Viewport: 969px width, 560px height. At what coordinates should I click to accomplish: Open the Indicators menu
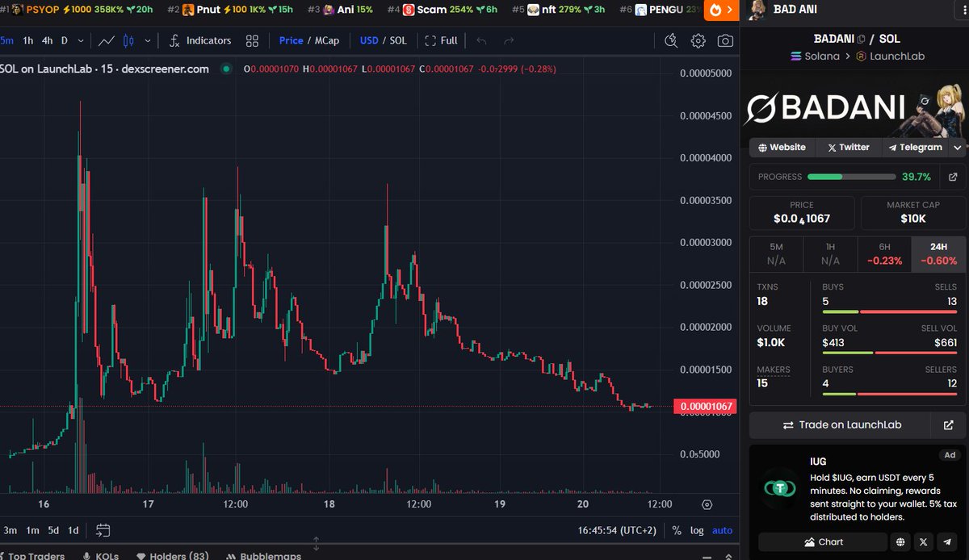(x=199, y=40)
